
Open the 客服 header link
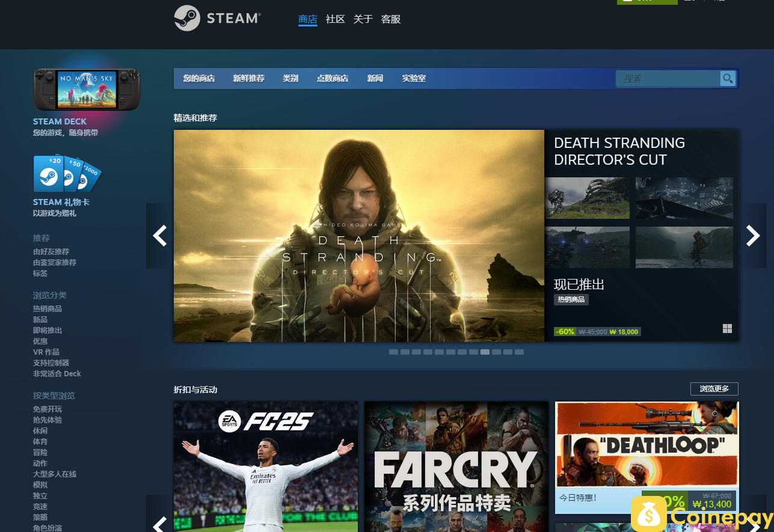click(x=391, y=19)
